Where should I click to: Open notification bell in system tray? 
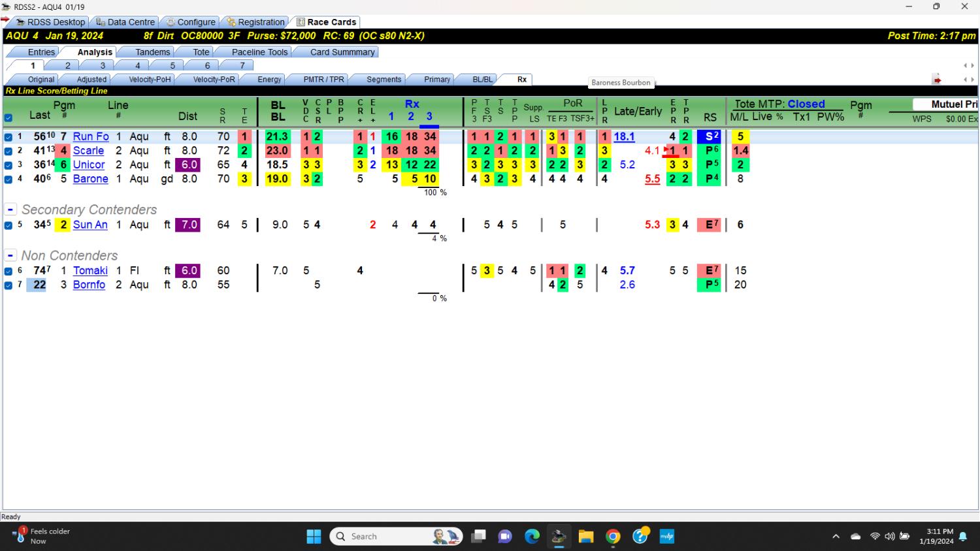(963, 537)
